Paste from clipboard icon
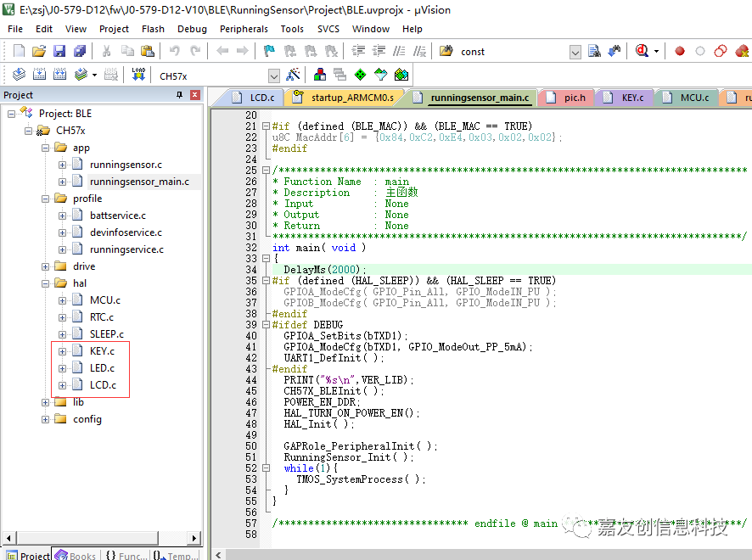 (147, 51)
